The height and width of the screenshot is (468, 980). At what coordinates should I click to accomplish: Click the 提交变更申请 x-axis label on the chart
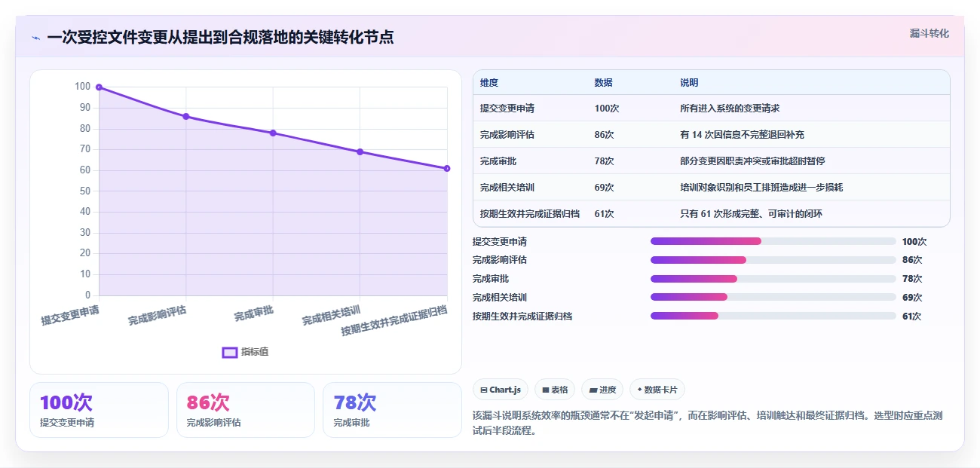pos(70,315)
